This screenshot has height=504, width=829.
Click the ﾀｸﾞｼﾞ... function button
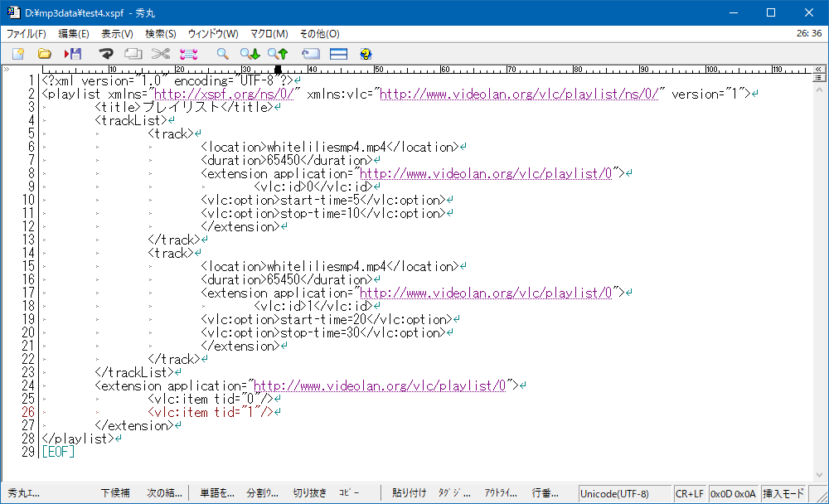click(454, 493)
